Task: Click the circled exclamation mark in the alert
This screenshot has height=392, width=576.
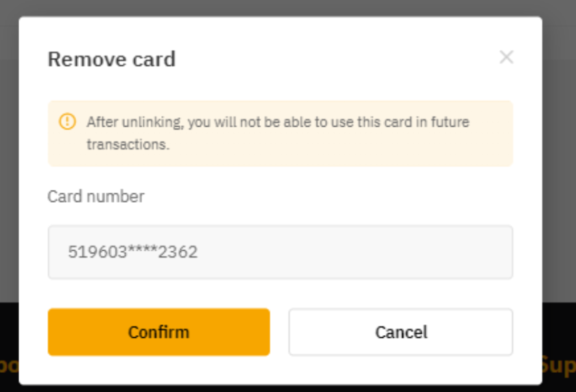Action: pyautogui.click(x=67, y=121)
